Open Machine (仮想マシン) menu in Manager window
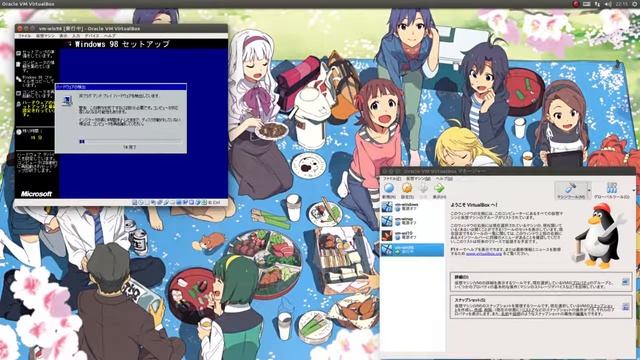The width and height of the screenshot is (640, 360). pos(418,179)
